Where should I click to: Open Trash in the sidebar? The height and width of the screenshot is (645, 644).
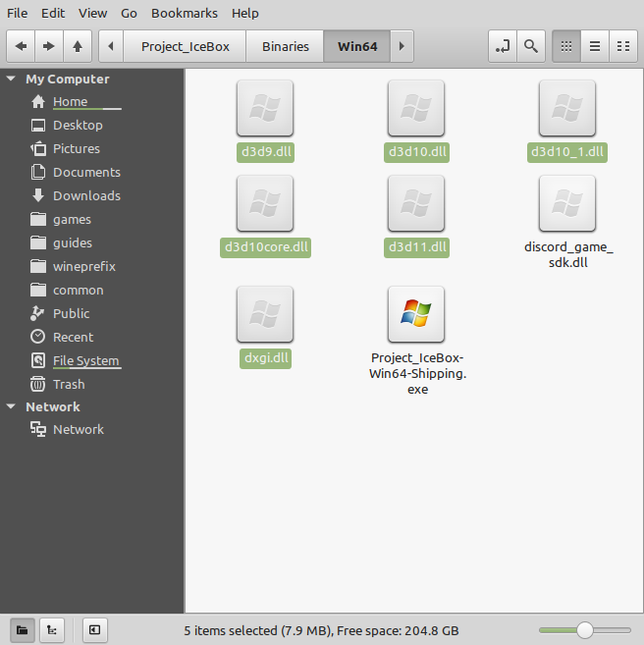[x=69, y=384]
